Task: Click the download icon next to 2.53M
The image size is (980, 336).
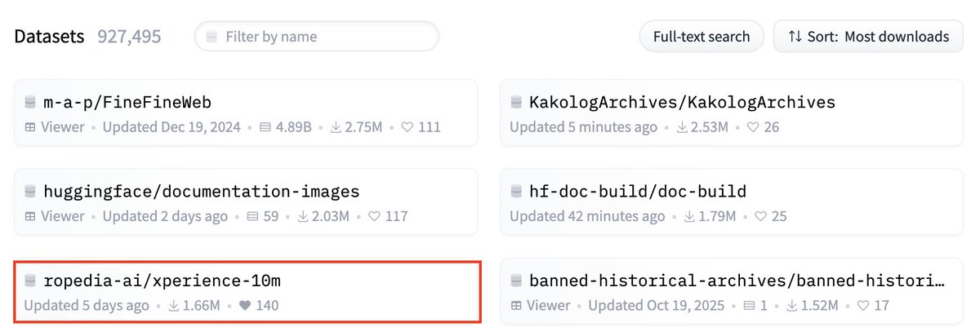Action: (681, 127)
